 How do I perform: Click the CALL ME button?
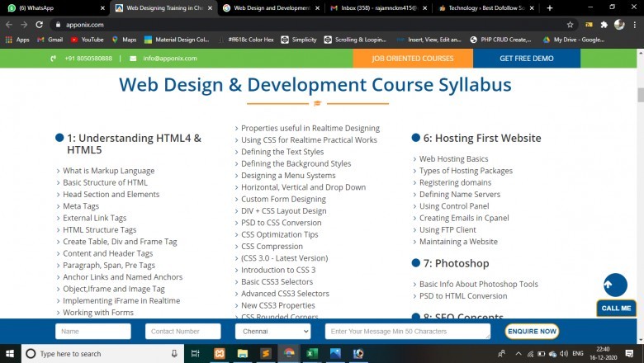616,308
